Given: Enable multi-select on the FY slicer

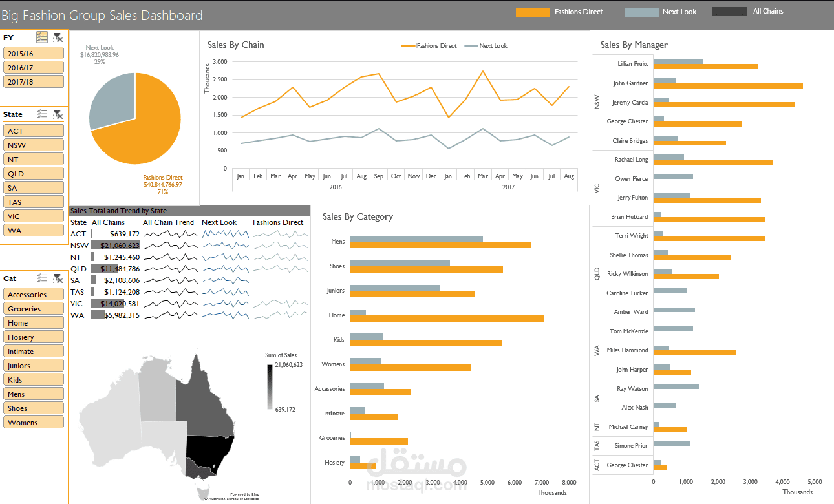Looking at the screenshot, I should tap(42, 37).
